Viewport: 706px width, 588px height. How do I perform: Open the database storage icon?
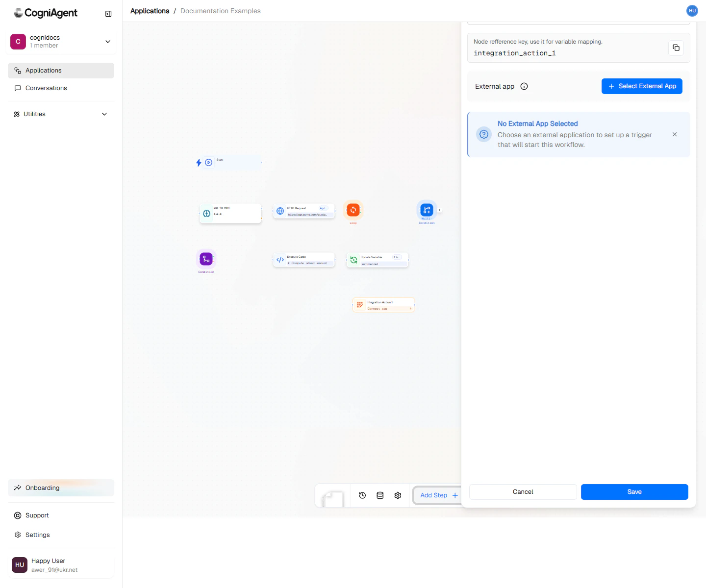pyautogui.click(x=380, y=495)
